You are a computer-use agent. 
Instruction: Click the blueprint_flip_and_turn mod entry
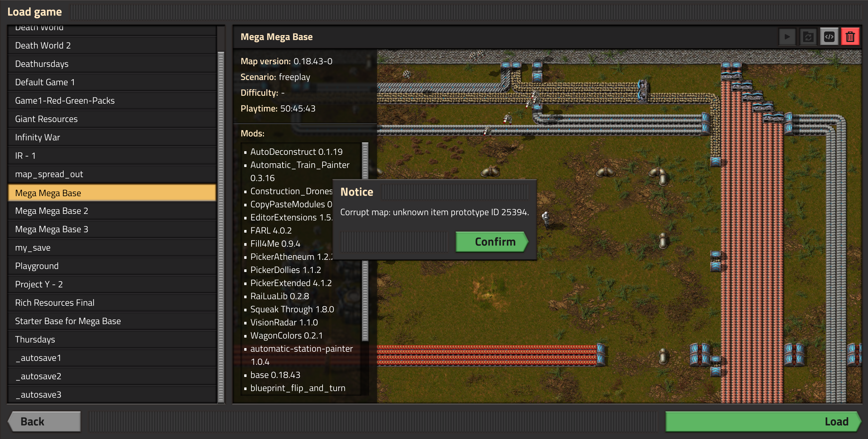[x=298, y=388]
